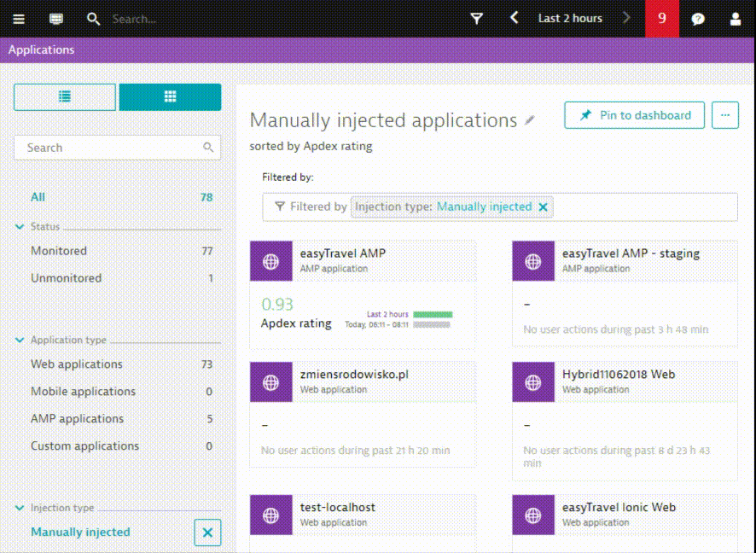Click the green Last 2 hours bar
Viewport: 756px width, 553px height.
click(x=433, y=314)
